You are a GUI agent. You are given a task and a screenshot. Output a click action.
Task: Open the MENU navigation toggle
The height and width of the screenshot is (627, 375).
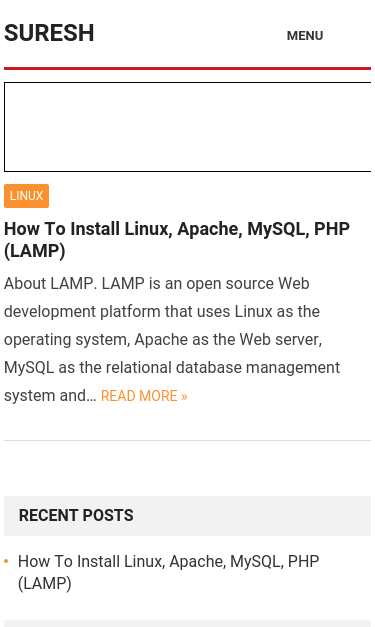click(x=305, y=36)
